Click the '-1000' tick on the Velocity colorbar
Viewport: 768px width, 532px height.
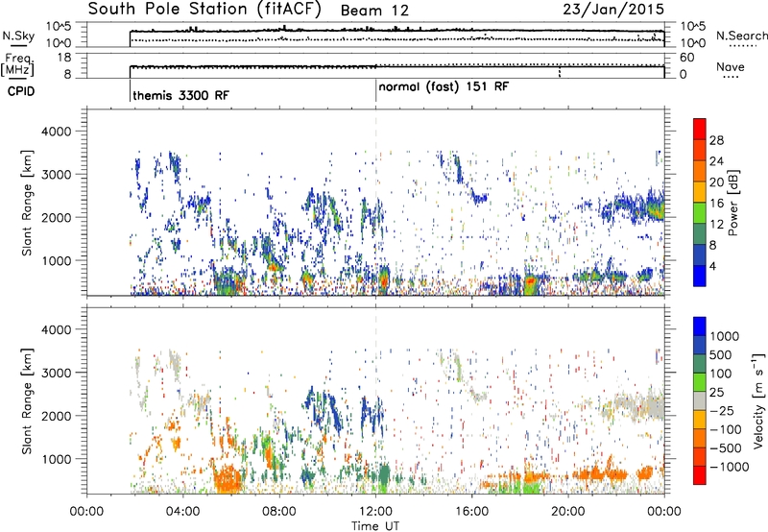point(729,467)
